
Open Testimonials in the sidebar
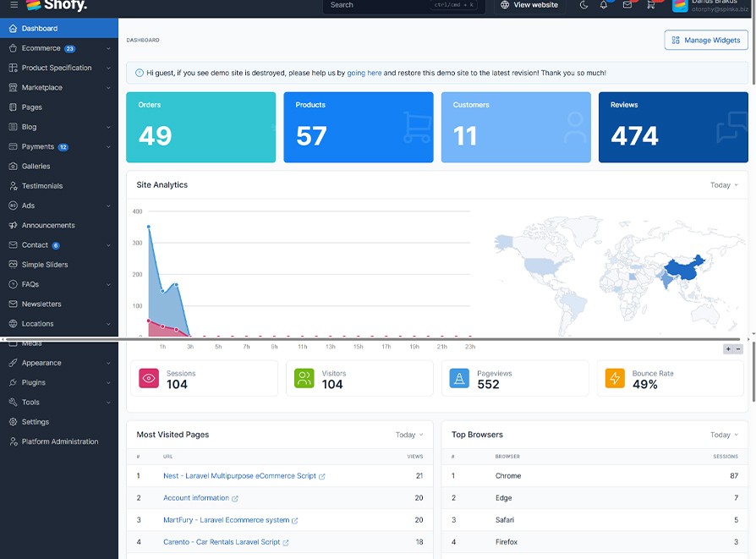tap(42, 186)
